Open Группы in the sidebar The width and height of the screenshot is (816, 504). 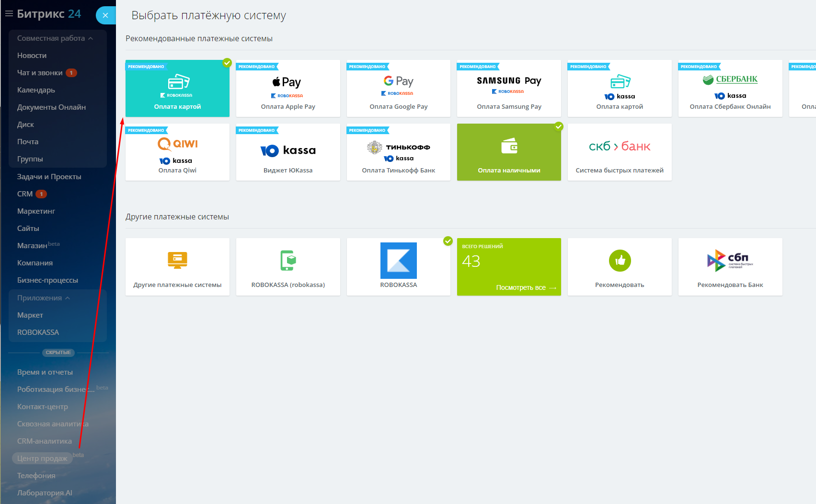coord(30,159)
